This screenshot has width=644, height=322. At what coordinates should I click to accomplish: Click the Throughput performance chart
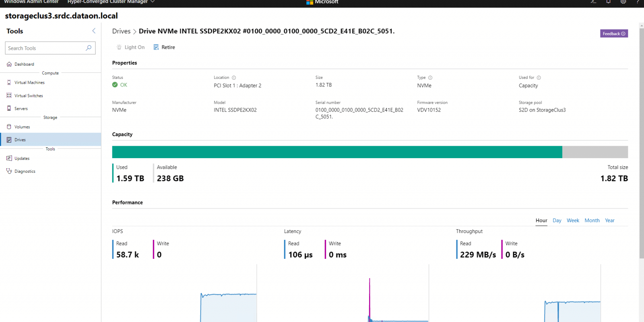528,293
